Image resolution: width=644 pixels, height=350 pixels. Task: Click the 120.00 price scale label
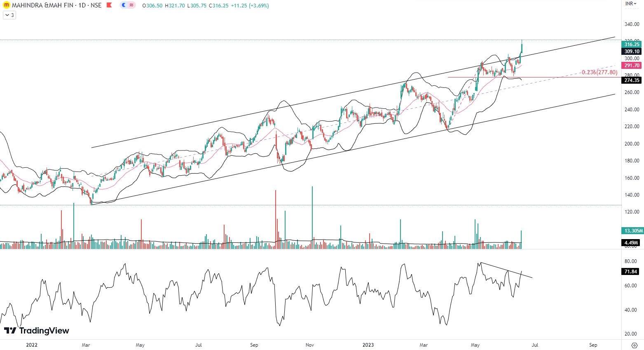coord(632,212)
